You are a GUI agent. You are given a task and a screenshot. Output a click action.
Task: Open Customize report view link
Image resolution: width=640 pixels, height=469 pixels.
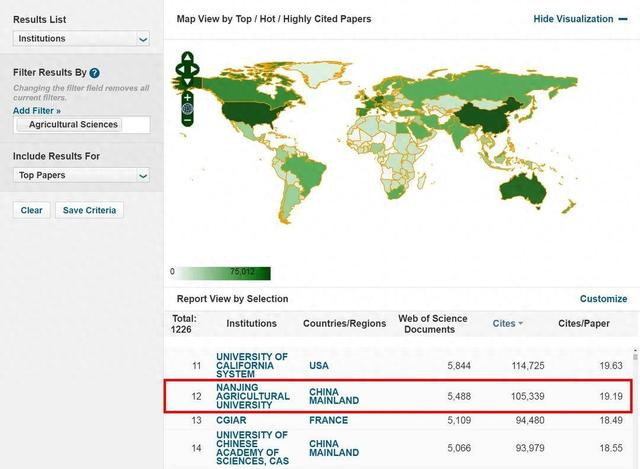[603, 299]
